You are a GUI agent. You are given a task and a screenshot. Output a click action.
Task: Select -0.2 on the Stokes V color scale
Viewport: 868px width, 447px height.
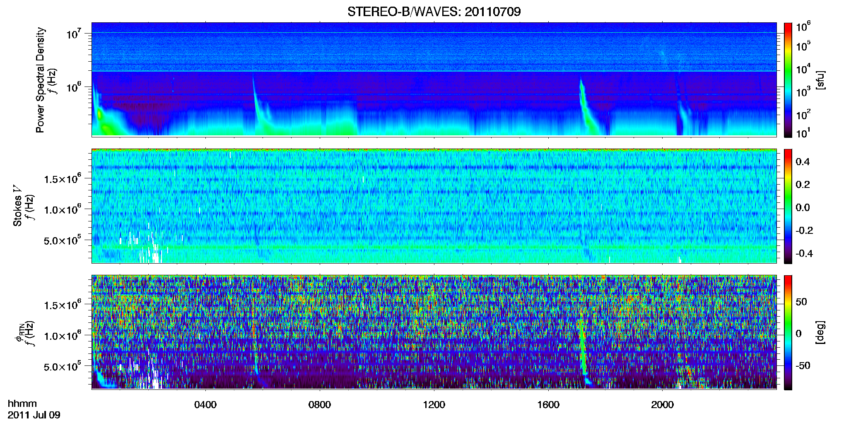pos(804,231)
